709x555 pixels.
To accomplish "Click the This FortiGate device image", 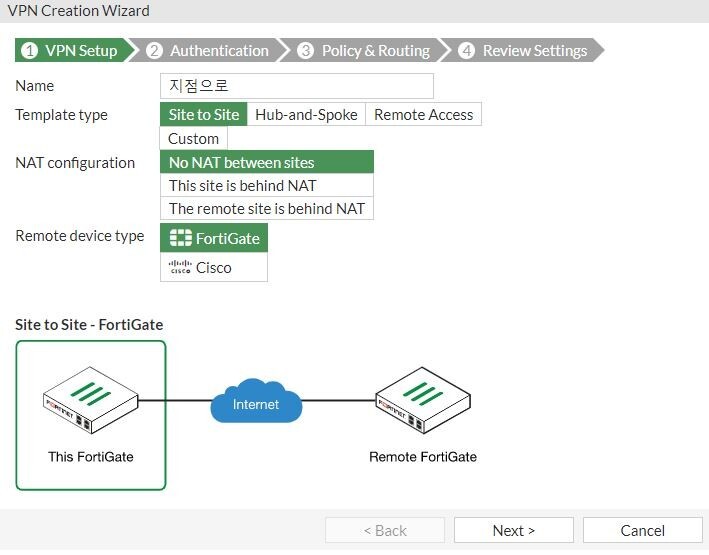I will (90, 400).
